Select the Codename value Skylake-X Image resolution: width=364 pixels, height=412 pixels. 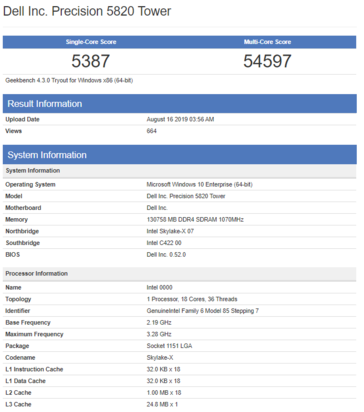pyautogui.click(x=160, y=358)
